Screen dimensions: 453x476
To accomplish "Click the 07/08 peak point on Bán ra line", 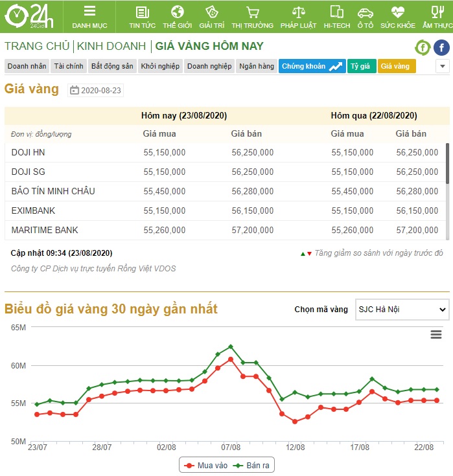I will (231, 346).
